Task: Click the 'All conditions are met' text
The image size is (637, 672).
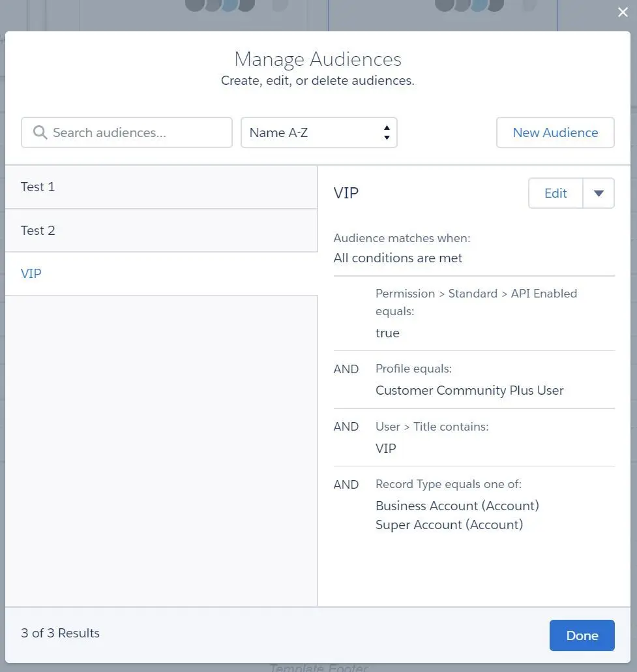Action: pos(398,258)
